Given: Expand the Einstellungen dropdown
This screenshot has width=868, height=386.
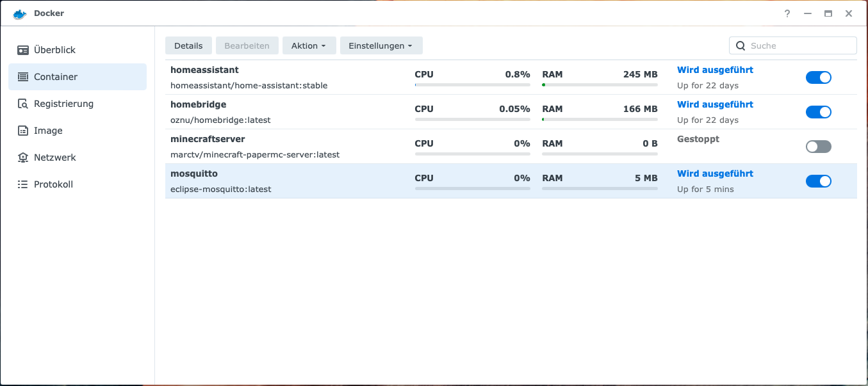Looking at the screenshot, I should 381,45.
